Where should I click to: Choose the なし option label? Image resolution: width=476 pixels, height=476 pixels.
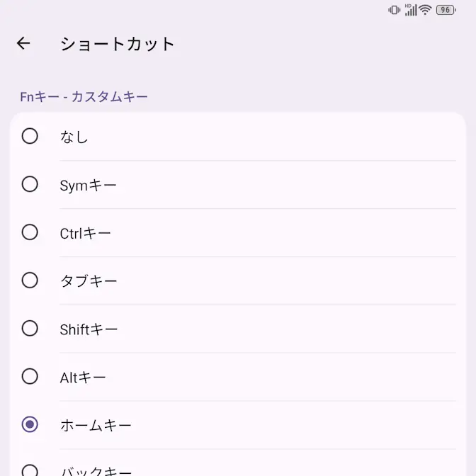(x=74, y=137)
